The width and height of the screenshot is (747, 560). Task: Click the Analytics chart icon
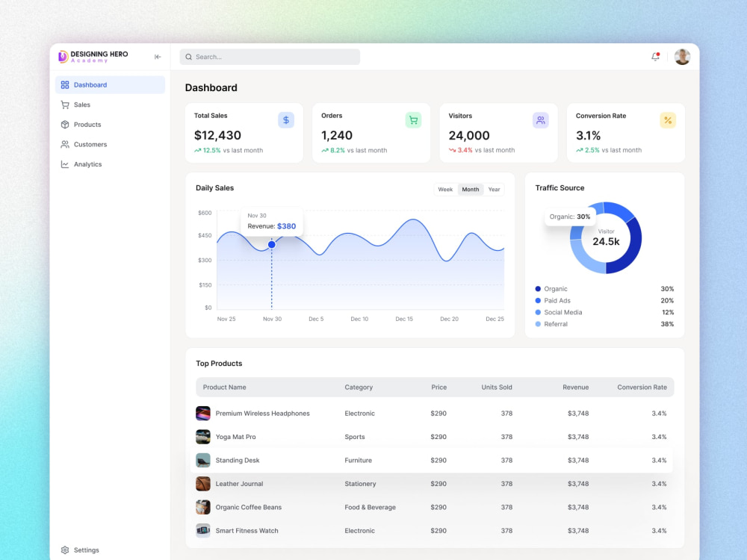(x=65, y=164)
